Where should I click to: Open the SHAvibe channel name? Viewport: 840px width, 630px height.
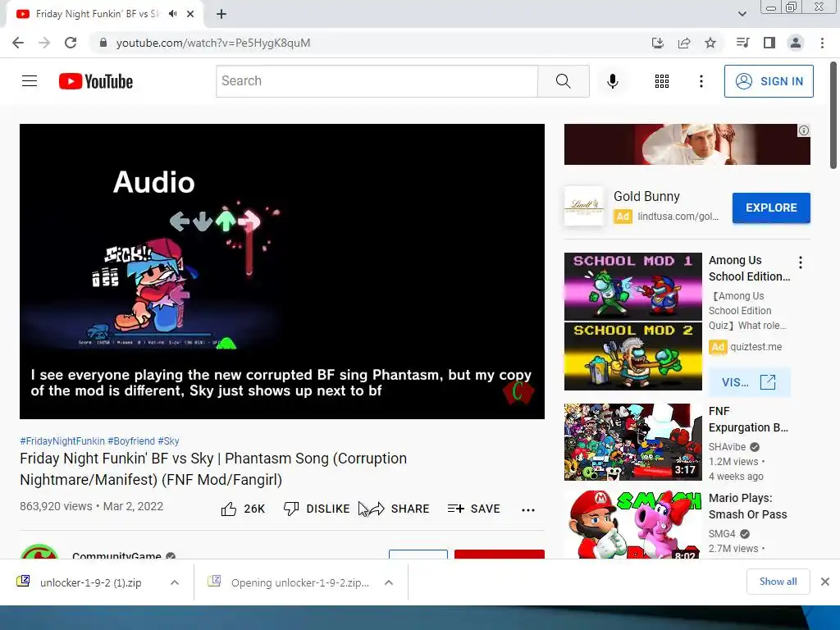pyautogui.click(x=727, y=447)
